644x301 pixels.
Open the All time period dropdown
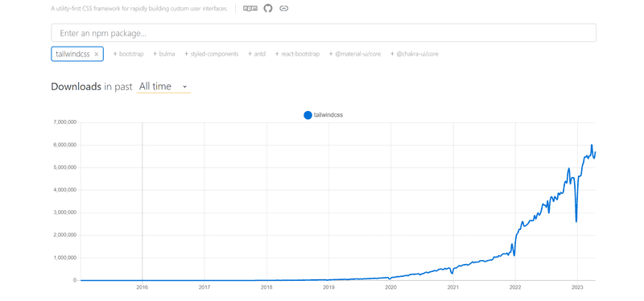tap(163, 87)
